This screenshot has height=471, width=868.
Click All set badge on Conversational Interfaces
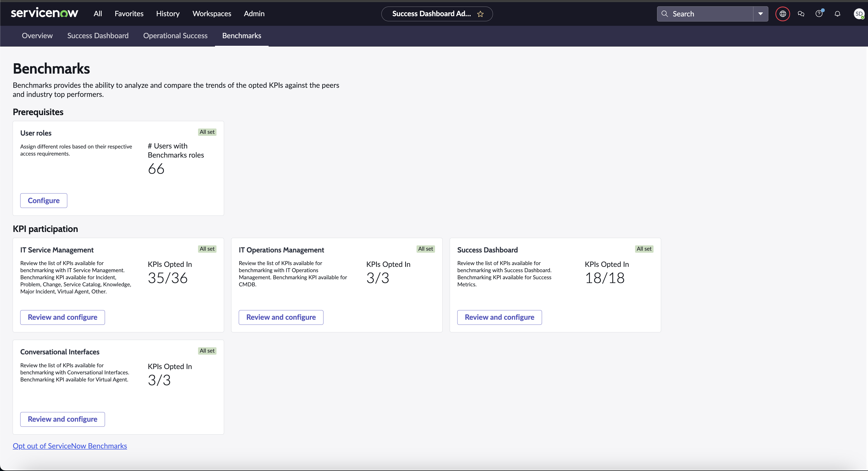pos(207,351)
